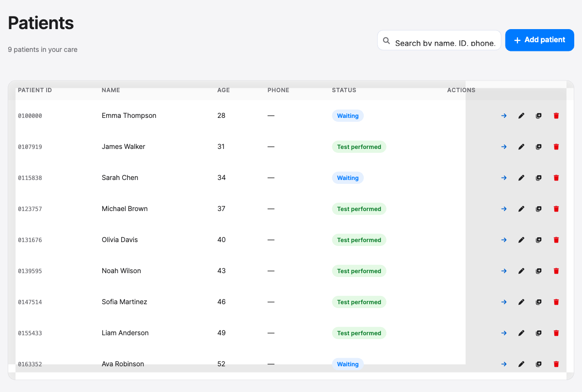The image size is (582, 392).
Task: Open Sarah Chen's record arrow icon
Action: (504, 178)
